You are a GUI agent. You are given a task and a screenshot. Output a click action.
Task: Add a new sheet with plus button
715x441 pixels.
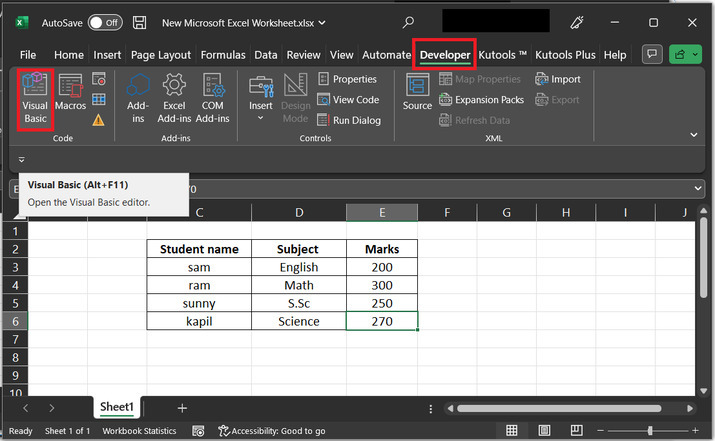point(182,408)
